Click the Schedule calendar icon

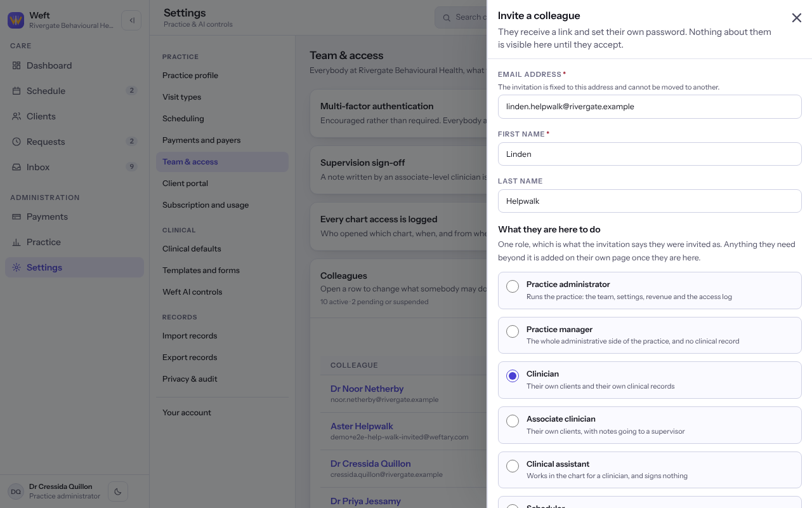pos(16,91)
